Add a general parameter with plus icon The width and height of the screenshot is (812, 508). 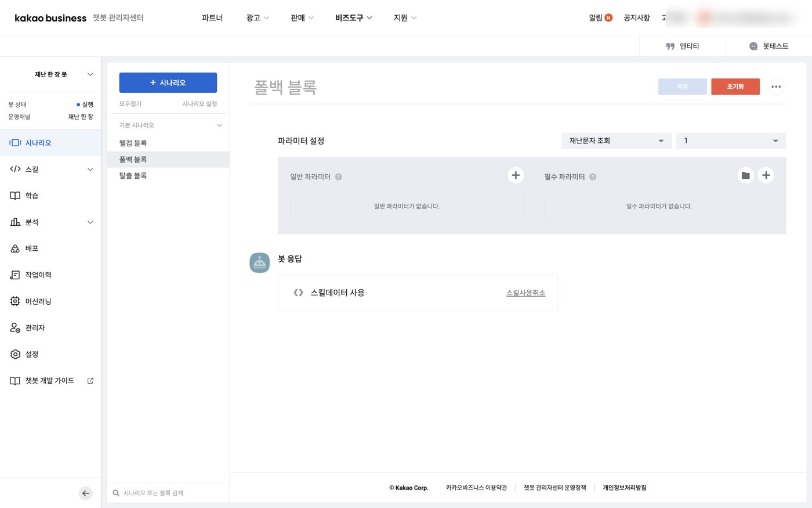[516, 175]
